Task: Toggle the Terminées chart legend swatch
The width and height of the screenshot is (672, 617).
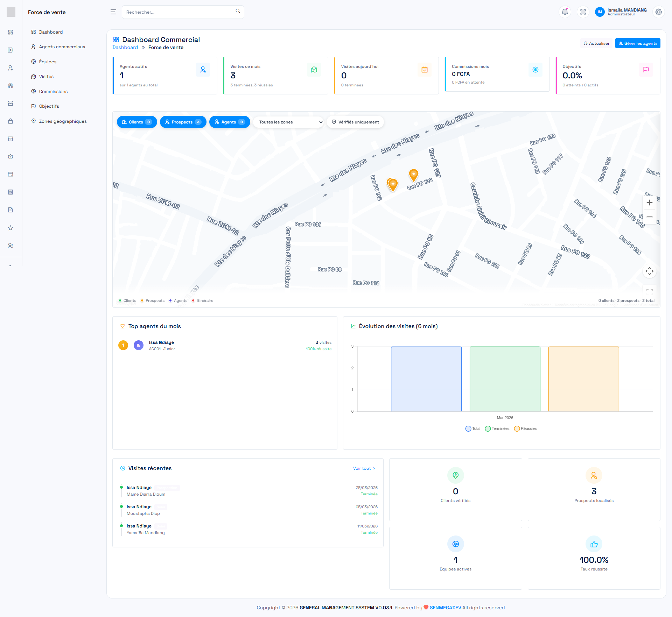Action: click(488, 429)
